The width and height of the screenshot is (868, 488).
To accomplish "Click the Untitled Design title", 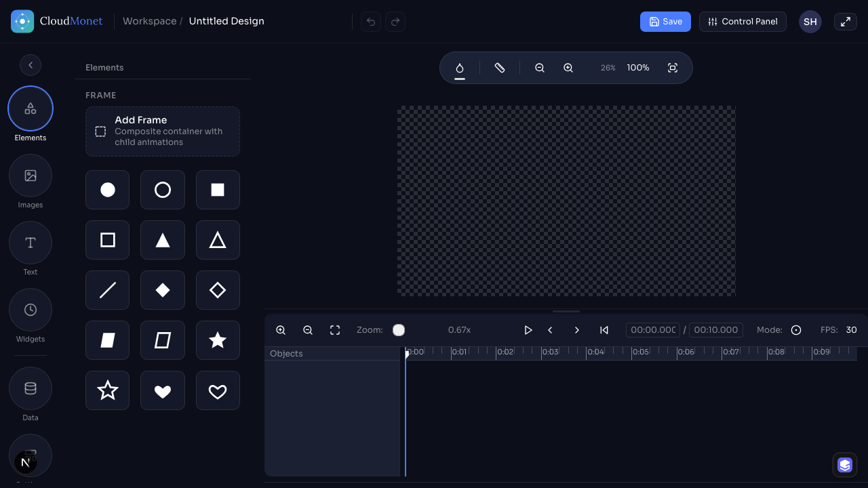I will 226,21.
